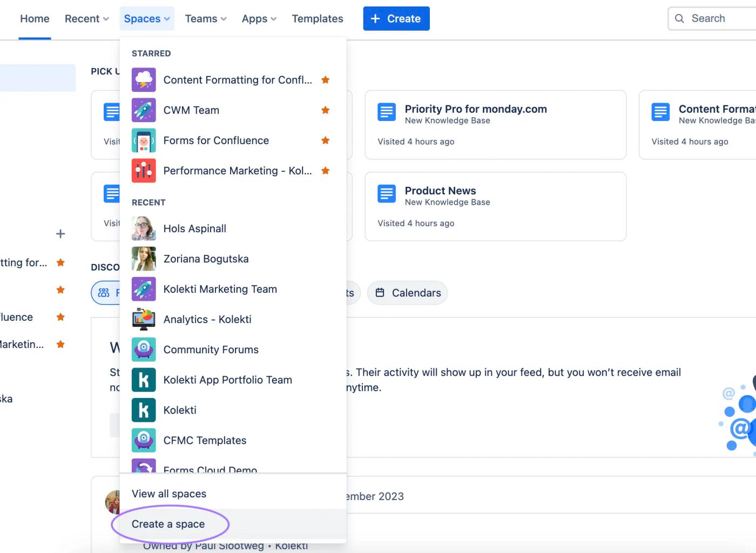The width and height of the screenshot is (756, 553).
Task: Open Analytics - Kolekti in recent spaces
Action: tap(233, 319)
